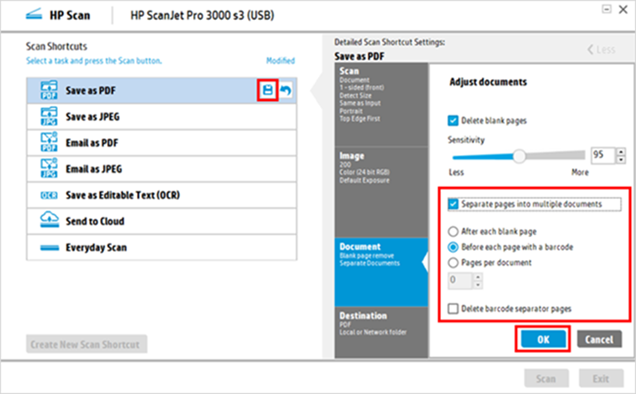The image size is (636, 394).
Task: Close the HP Scan window
Action: (x=623, y=9)
